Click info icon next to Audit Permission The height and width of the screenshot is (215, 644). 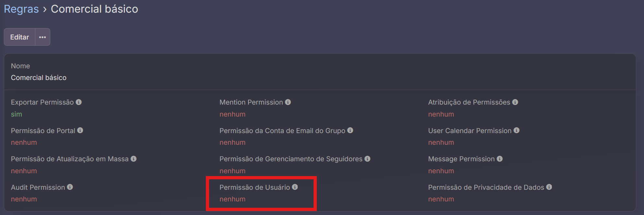point(70,187)
